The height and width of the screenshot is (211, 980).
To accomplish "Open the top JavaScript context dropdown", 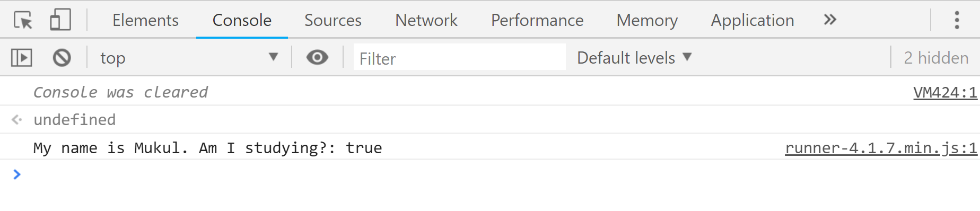I will click(189, 57).
